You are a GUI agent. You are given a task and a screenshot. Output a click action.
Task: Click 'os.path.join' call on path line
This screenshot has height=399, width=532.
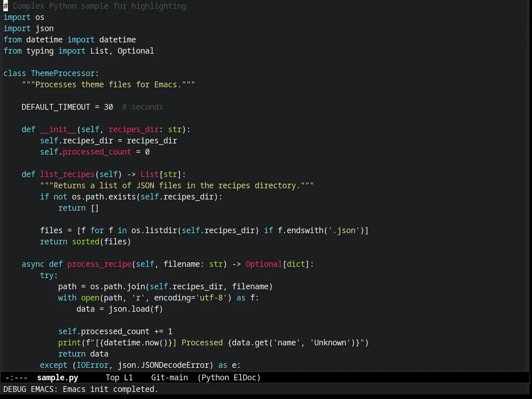(x=118, y=286)
